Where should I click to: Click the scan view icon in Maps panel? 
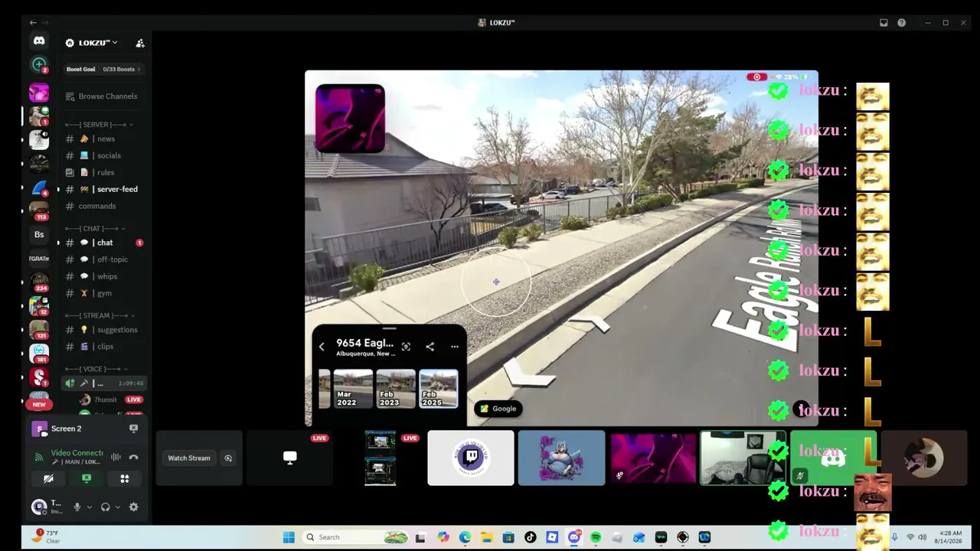(x=406, y=347)
